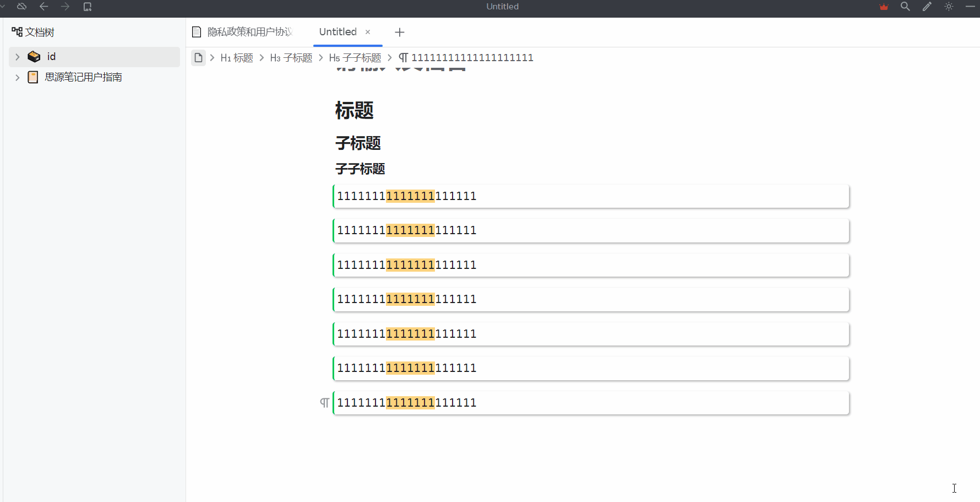Click breadcrumb H5 子子标题
Viewport: 980px width, 502px height.
(x=355, y=58)
